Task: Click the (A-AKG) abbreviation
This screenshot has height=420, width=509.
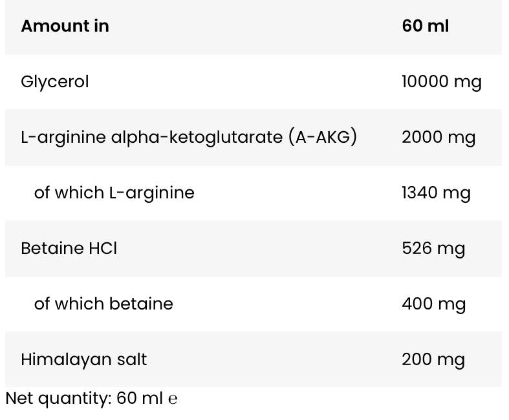Action: 323,137
